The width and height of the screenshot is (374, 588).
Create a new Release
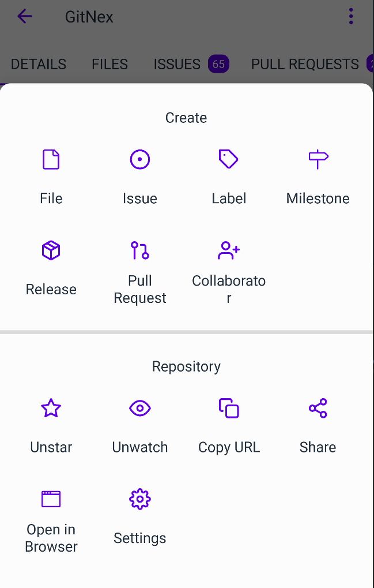tap(51, 268)
